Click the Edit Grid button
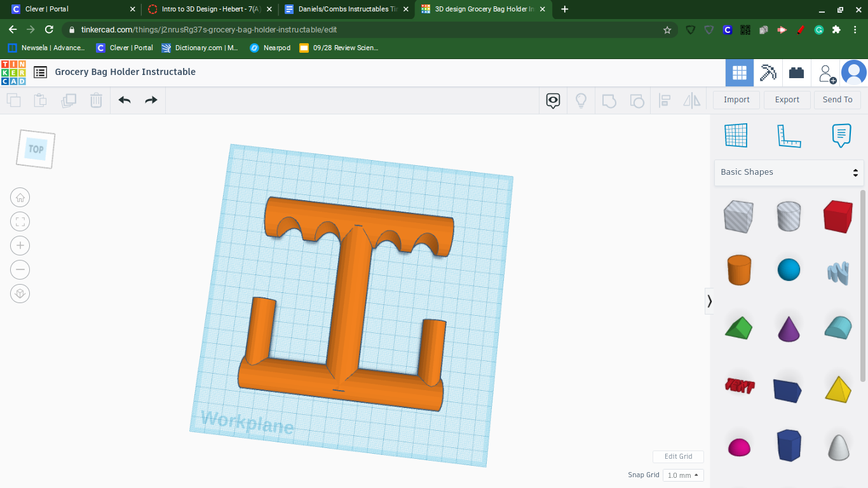 (x=678, y=457)
